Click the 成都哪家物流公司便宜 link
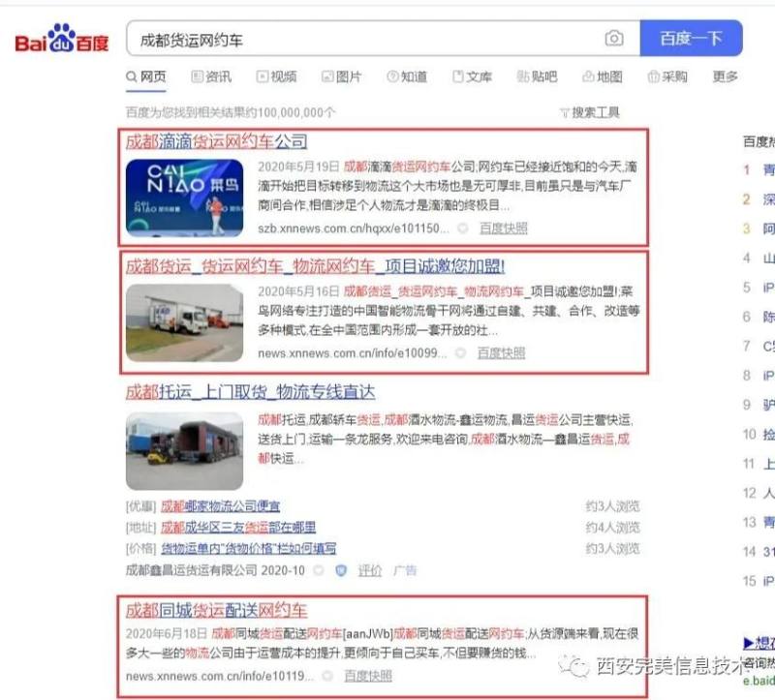The width and height of the screenshot is (775, 700). 221,506
